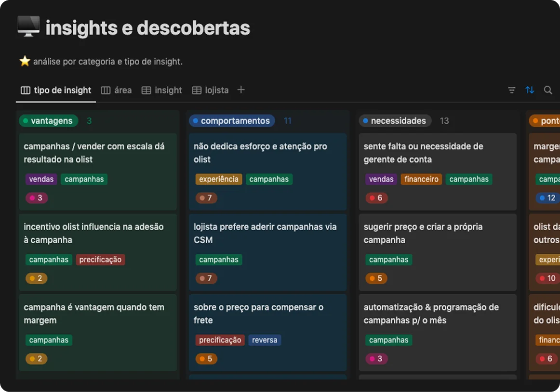Click the '7' badge on the CSM card

coord(206,278)
